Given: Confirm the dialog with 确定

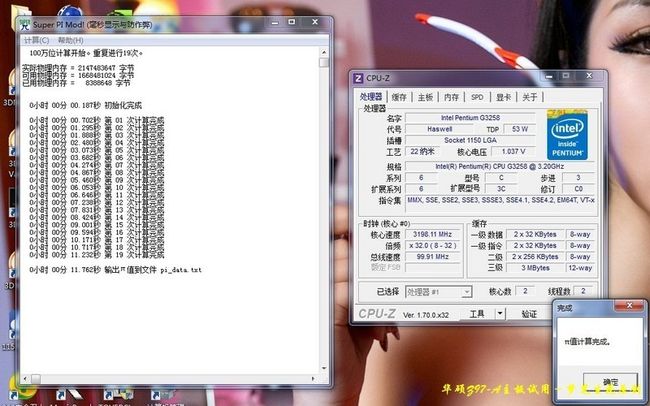Looking at the screenshot, I should [610, 382].
